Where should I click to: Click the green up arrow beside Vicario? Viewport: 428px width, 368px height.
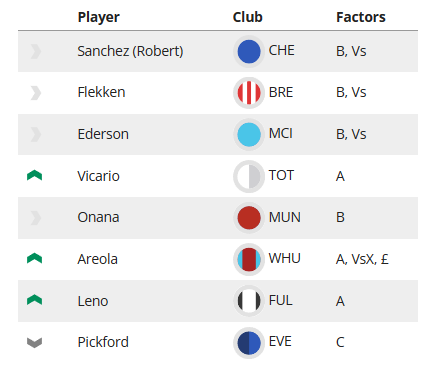click(34, 175)
